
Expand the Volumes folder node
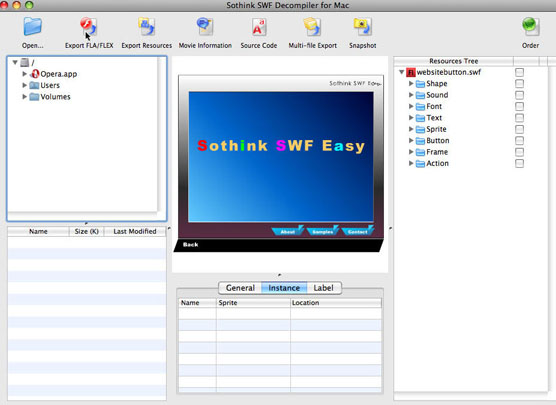[24, 96]
